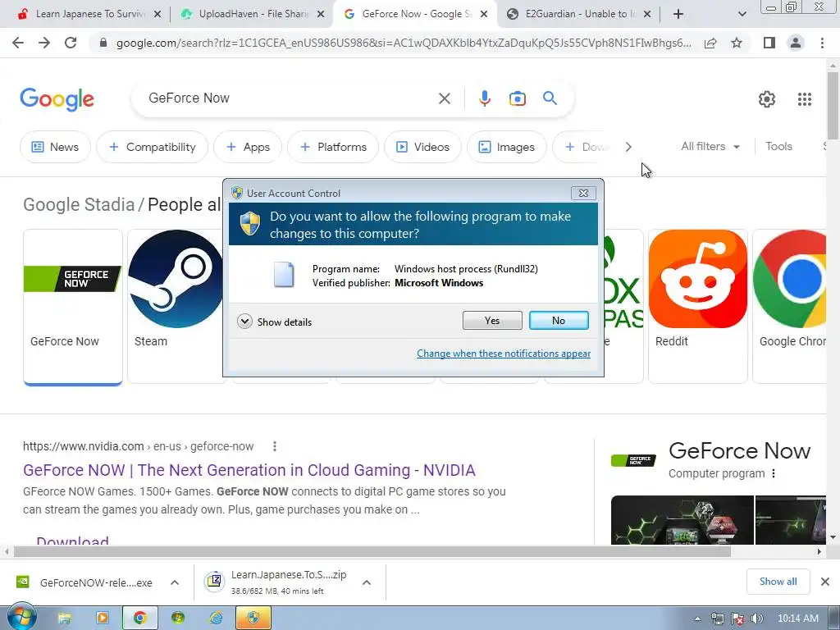The width and height of the screenshot is (840, 630).
Task: Open 'Change when these notifications appear' link
Action: click(x=504, y=354)
